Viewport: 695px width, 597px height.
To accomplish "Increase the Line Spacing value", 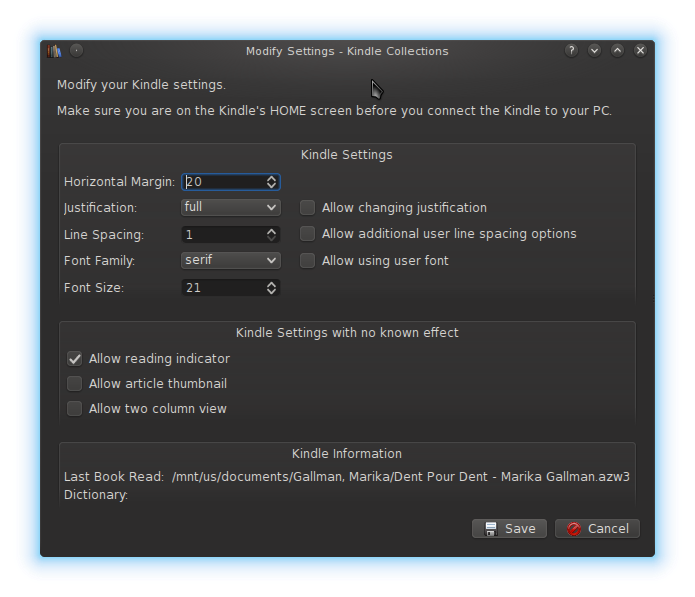I will click(x=272, y=231).
